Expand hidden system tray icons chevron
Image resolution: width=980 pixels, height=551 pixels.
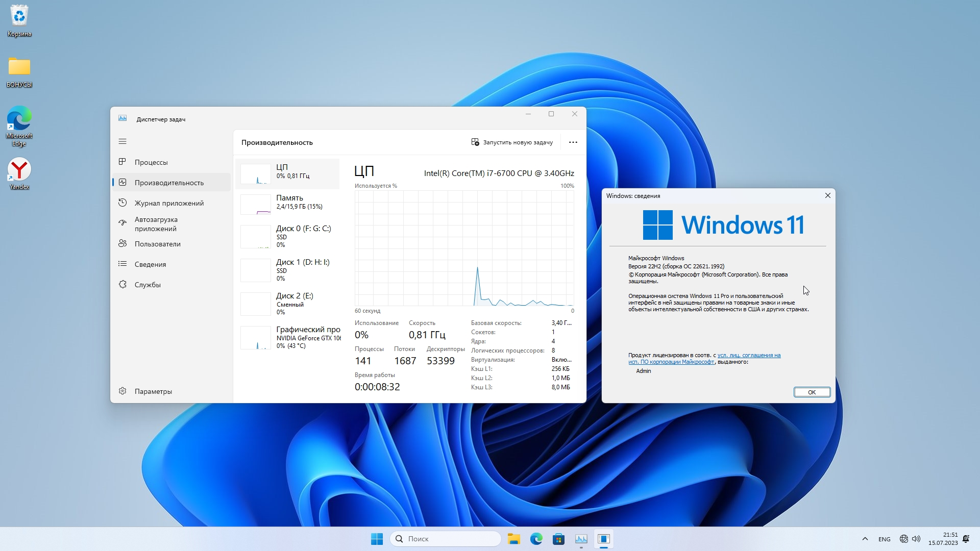tap(865, 539)
